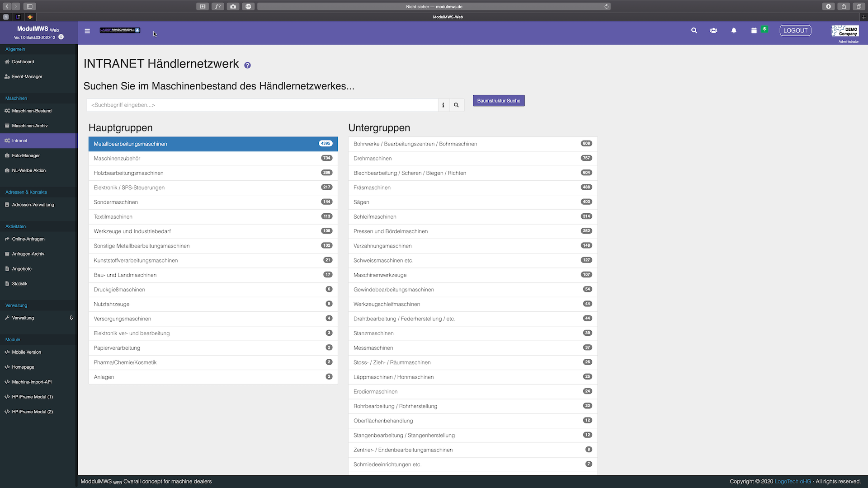Reload page via browser refresh icon

[606, 6]
